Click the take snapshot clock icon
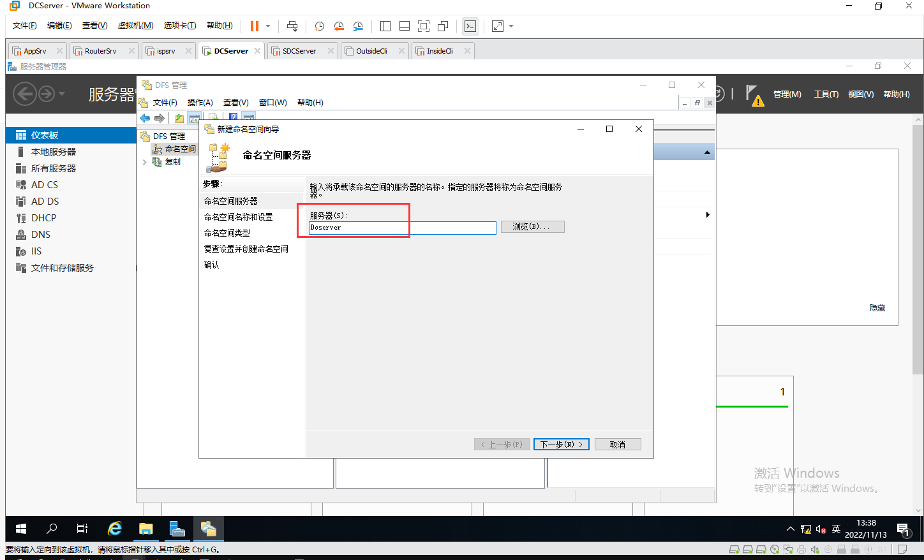This screenshot has height=560, width=924. click(x=320, y=26)
